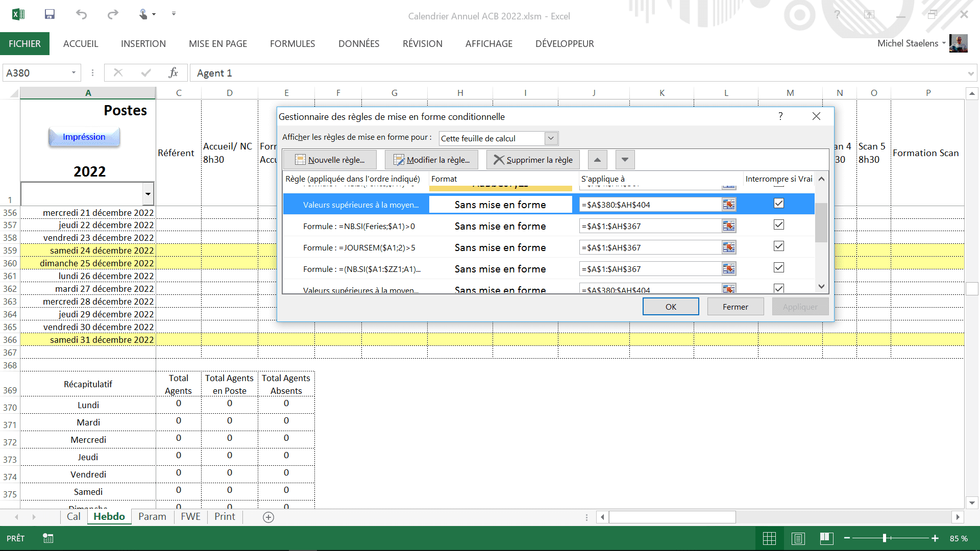Click the zoom slider handle in status bar
The height and width of the screenshot is (551, 980).
click(x=885, y=538)
